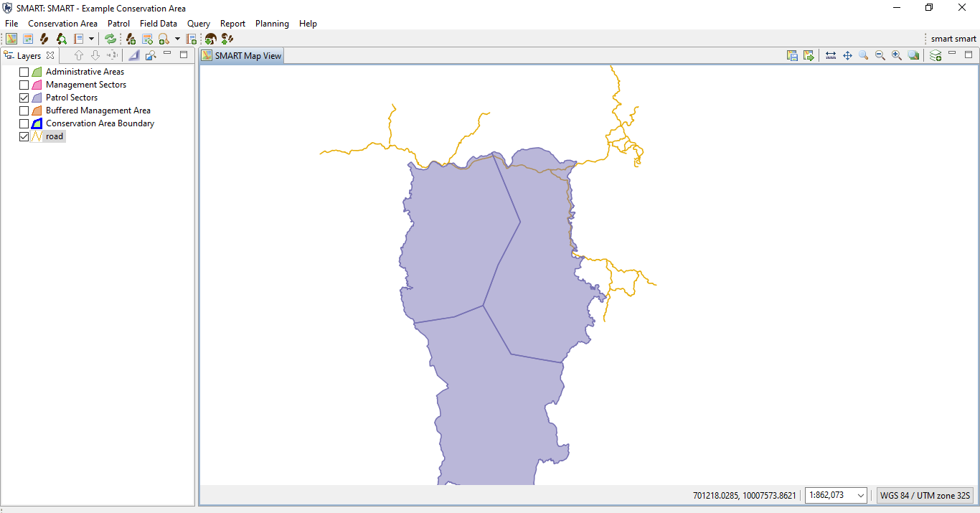980x513 pixels.
Task: Click the import patrol down-arrow icon
Action: (211, 39)
